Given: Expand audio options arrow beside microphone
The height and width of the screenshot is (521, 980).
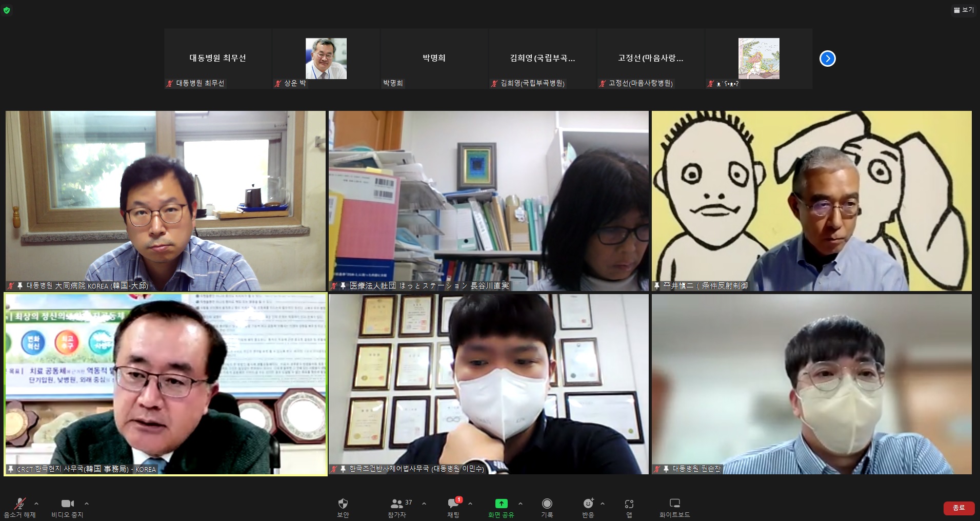Looking at the screenshot, I should click(x=36, y=504).
